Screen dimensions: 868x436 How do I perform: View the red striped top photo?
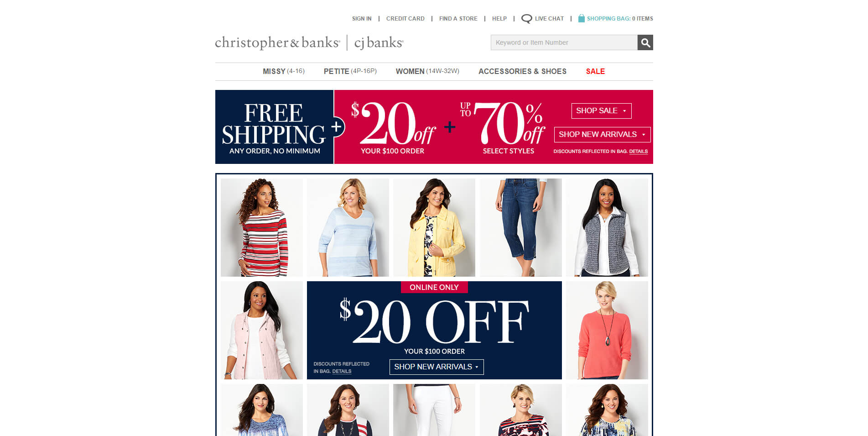[262, 227]
